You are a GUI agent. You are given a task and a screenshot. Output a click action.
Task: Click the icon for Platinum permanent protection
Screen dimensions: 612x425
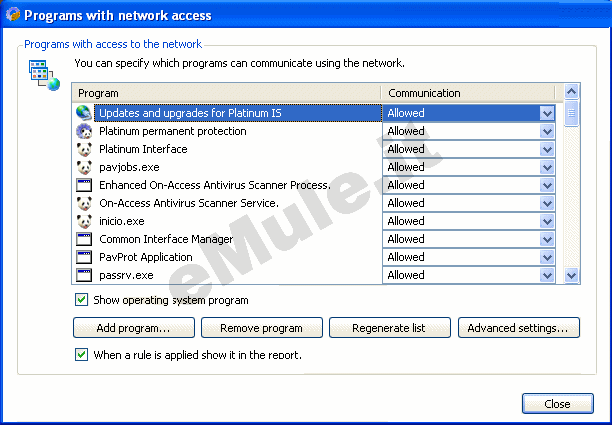[84, 131]
